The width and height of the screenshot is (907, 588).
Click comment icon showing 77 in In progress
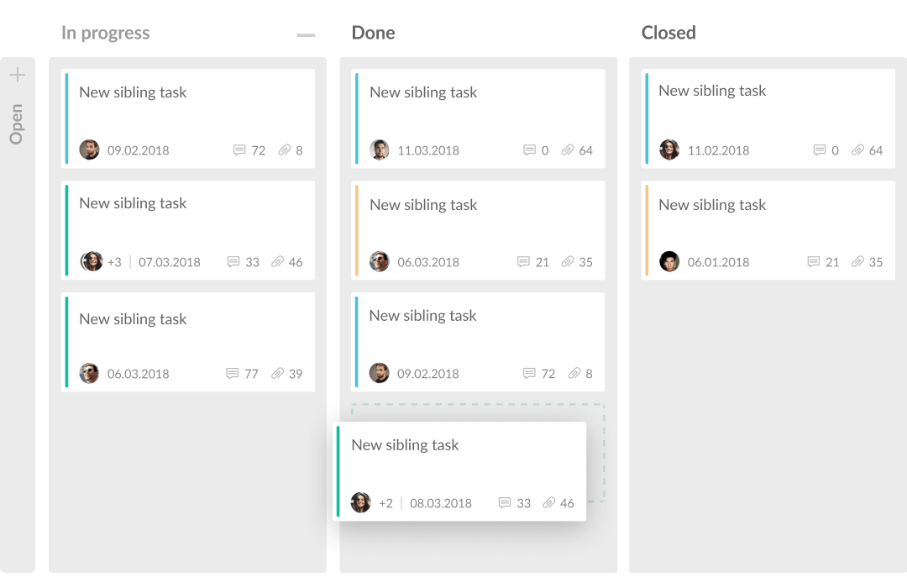(231, 373)
